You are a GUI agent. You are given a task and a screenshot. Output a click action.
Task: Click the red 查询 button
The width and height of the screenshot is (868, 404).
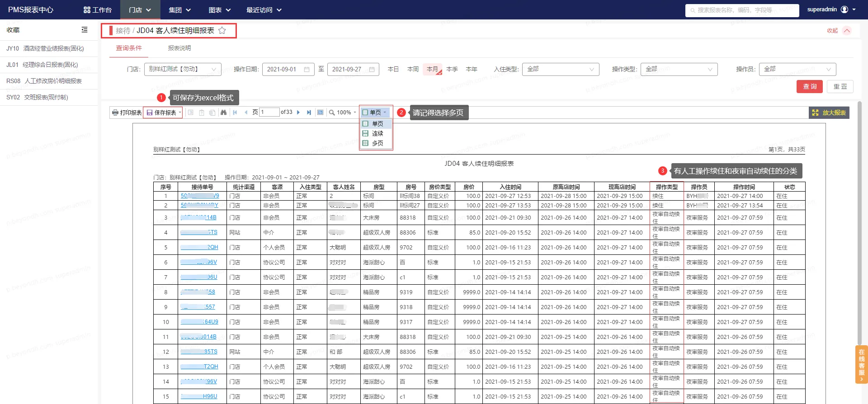(810, 86)
